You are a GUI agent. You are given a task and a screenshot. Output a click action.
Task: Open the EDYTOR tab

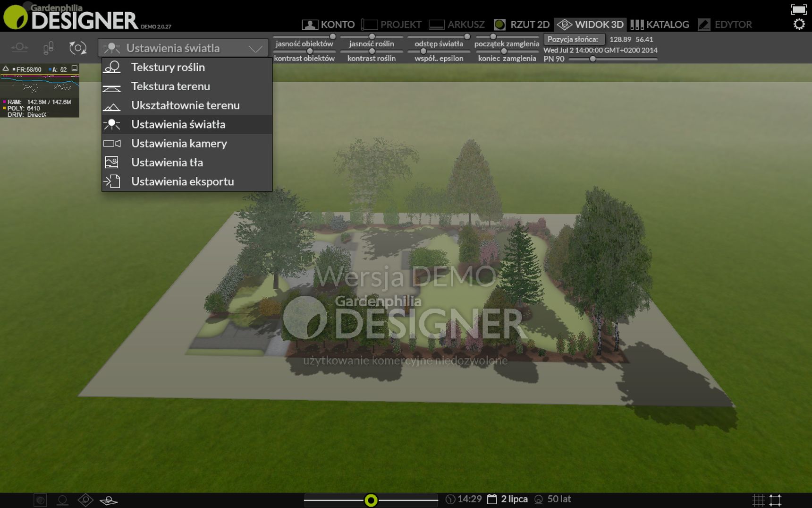click(x=725, y=25)
